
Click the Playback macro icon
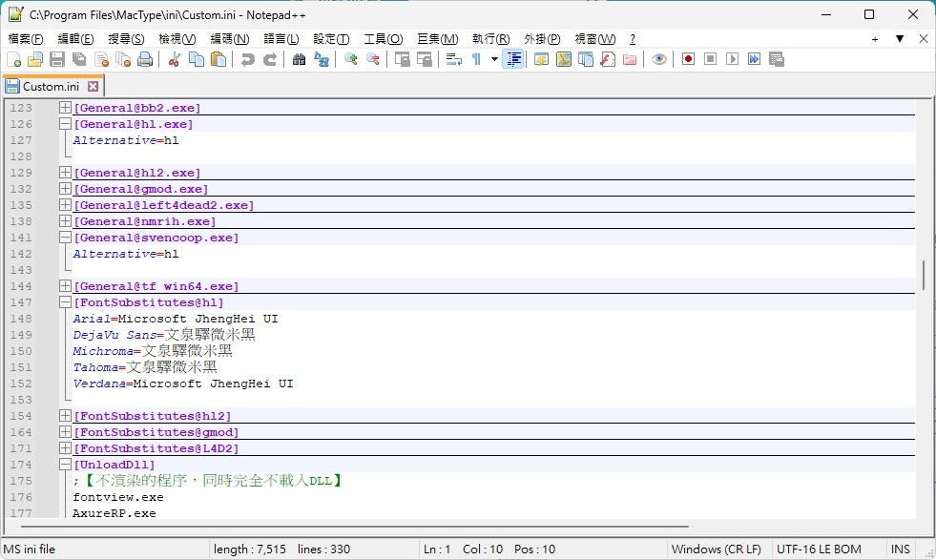coord(732,59)
